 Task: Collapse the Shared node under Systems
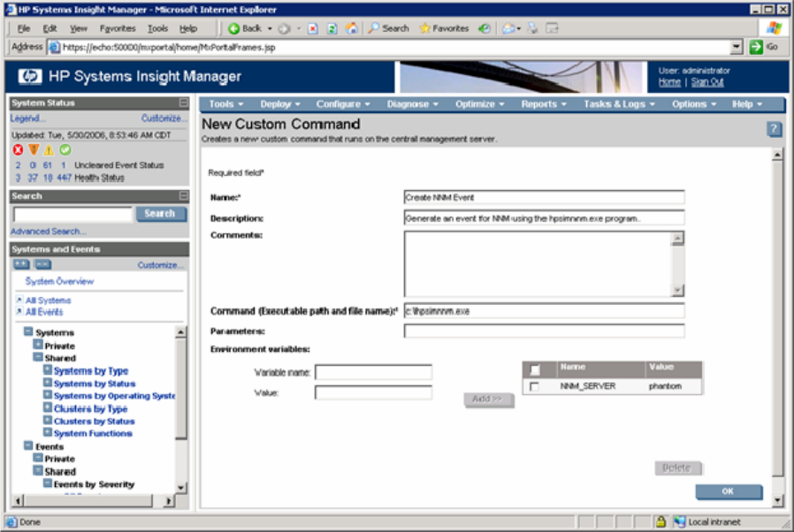click(x=38, y=357)
